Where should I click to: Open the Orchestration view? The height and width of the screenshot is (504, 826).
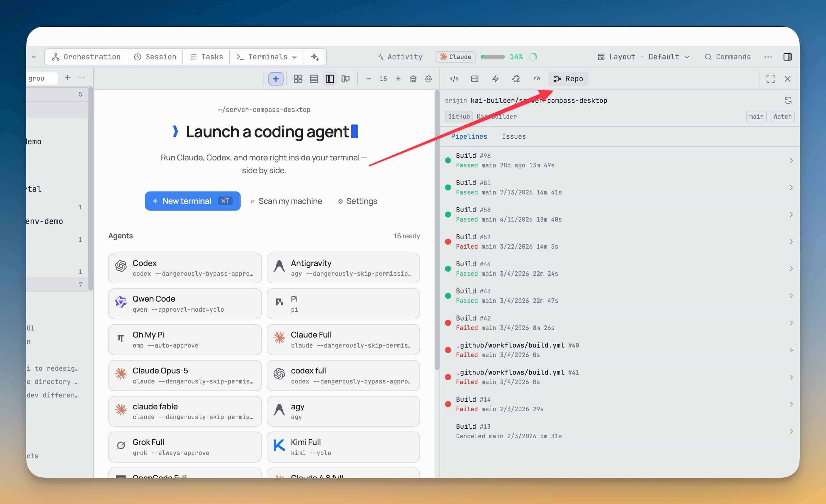tap(86, 57)
